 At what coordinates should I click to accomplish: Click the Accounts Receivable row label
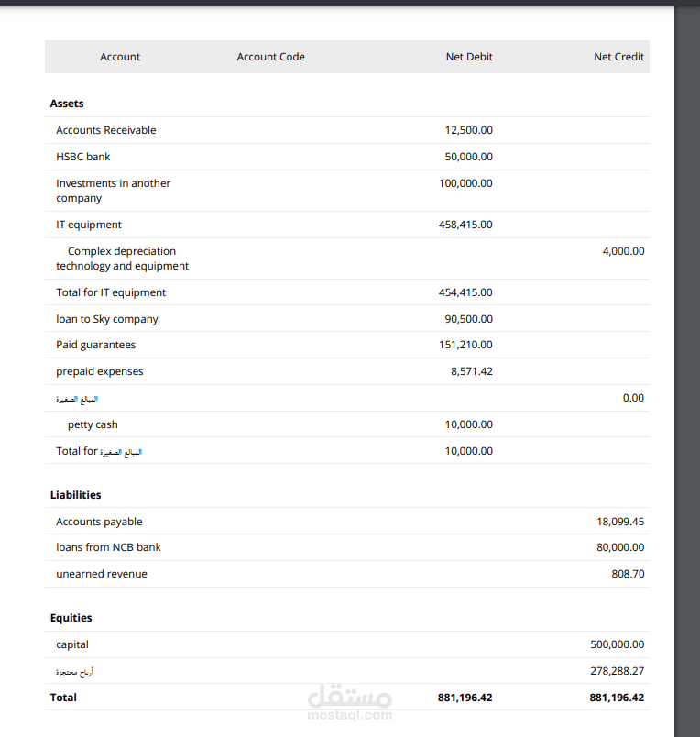pos(105,130)
